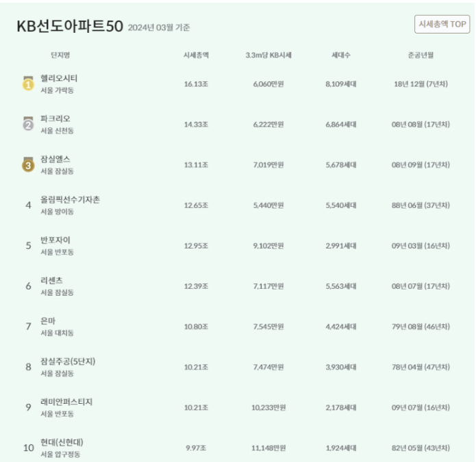Open the 헬리오시티 apartment entry
This screenshot has height=462, width=476.
pyautogui.click(x=59, y=78)
